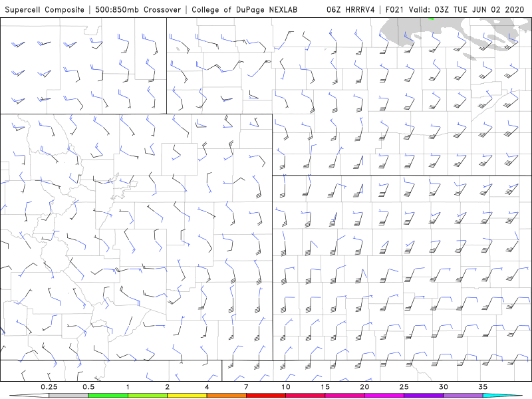Click the large gray shaded area on map
This screenshot has width=532, height=399.
400,32
